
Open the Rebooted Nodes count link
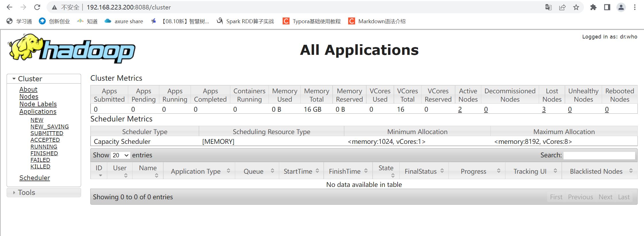coord(607,109)
